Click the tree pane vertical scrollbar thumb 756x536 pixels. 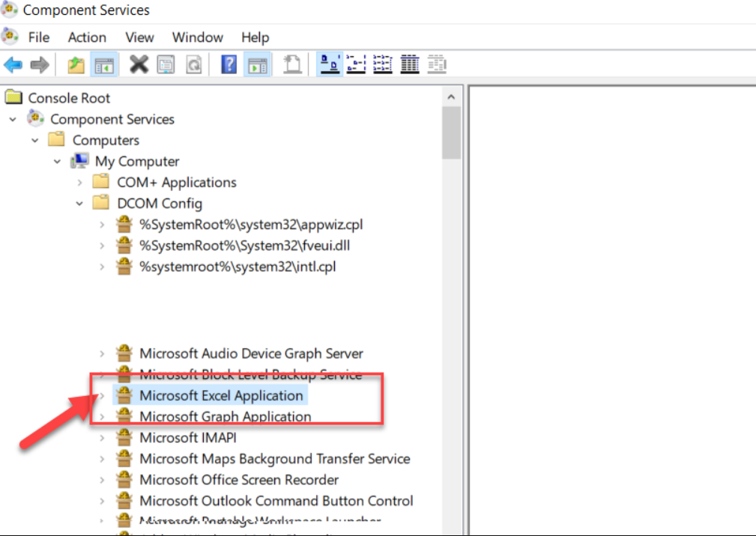[x=451, y=133]
